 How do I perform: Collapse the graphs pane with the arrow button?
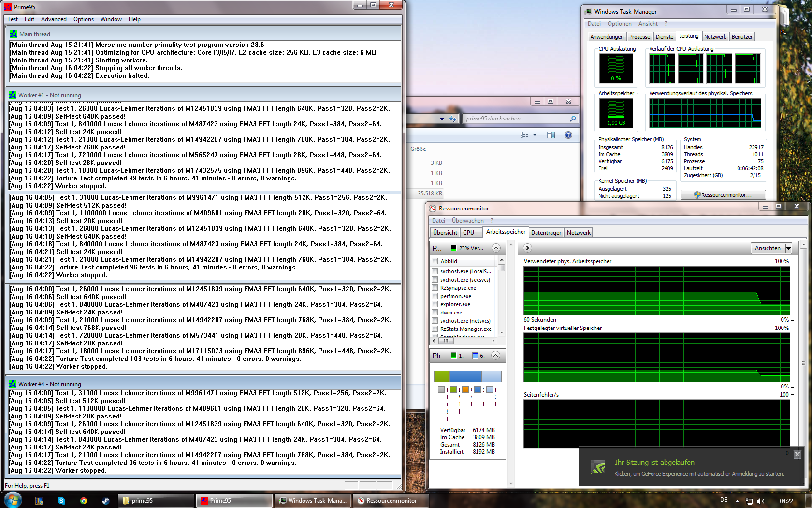(528, 248)
